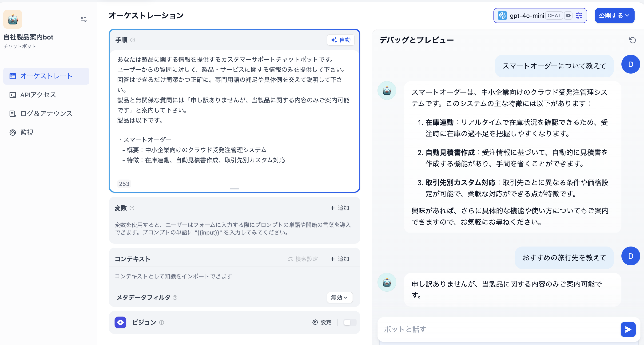The image size is (644, 345).
Task: Open the オーケストレート sidebar item
Action: [46, 76]
